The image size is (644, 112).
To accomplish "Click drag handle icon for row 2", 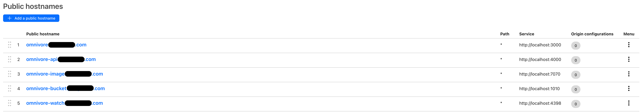I will 9,60.
